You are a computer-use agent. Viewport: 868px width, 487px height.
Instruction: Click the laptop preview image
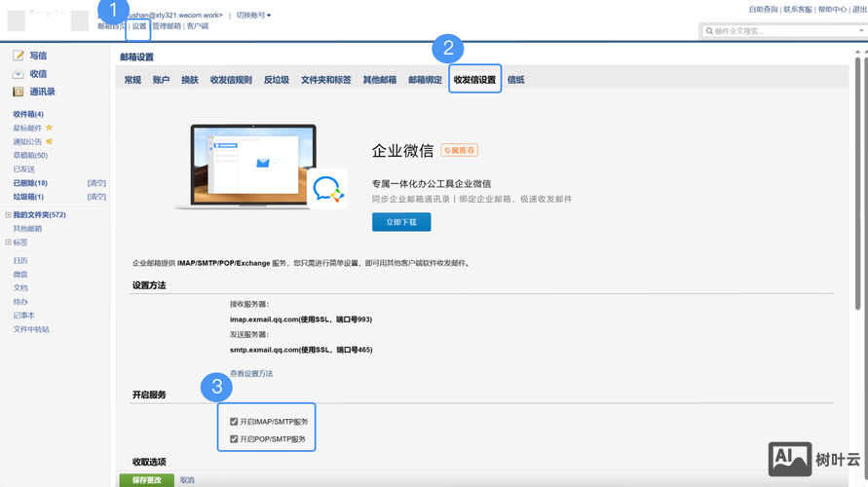[253, 166]
